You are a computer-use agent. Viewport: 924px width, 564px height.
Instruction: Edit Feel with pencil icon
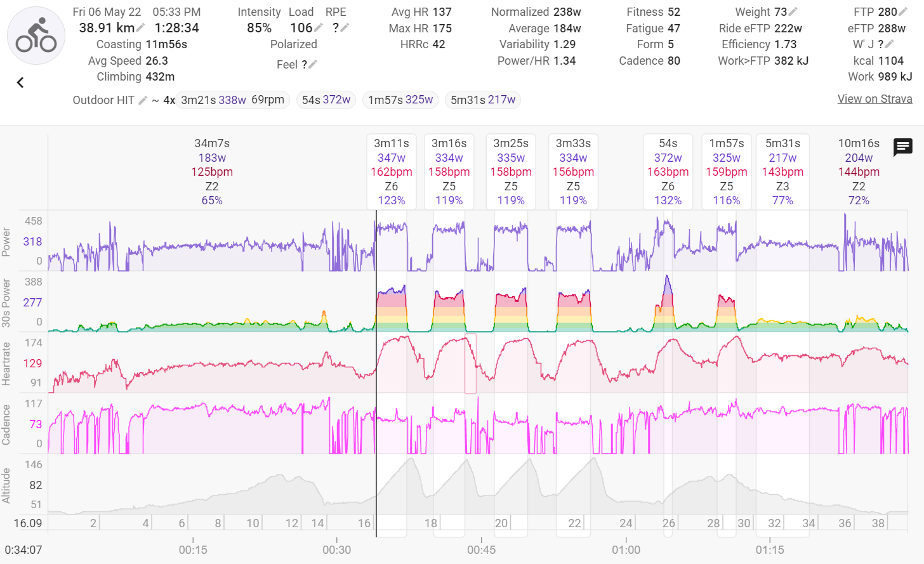tap(313, 65)
